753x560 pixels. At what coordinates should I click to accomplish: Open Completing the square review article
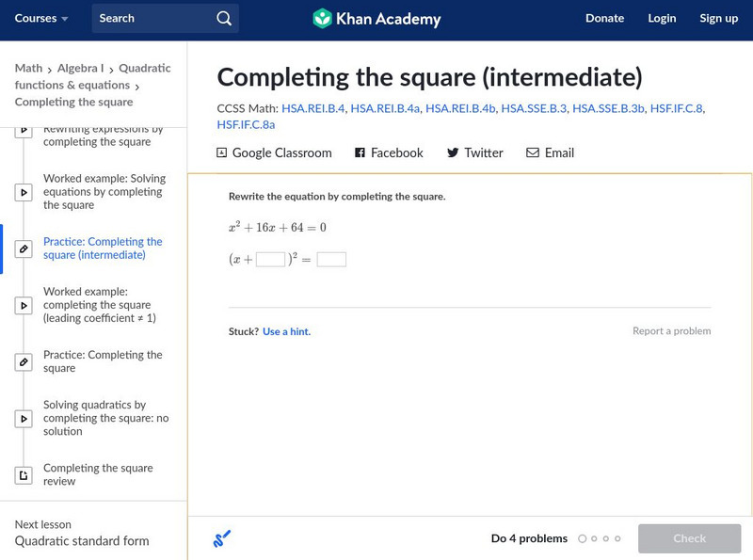pos(98,475)
